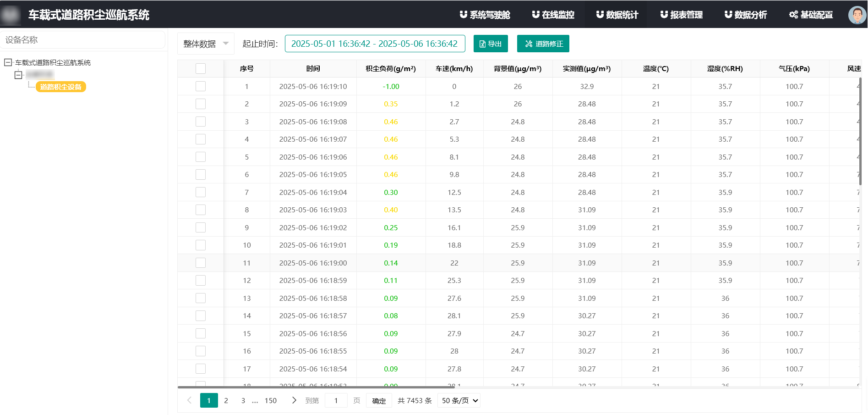Tick the checkbox for row 7
This screenshot has height=415, width=868.
[201, 192]
